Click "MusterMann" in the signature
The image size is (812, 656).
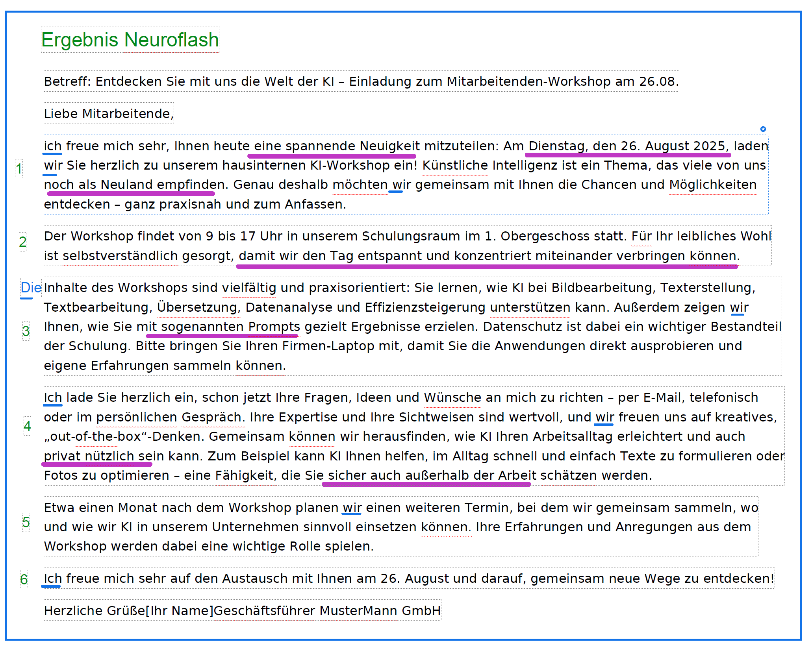pos(358,611)
